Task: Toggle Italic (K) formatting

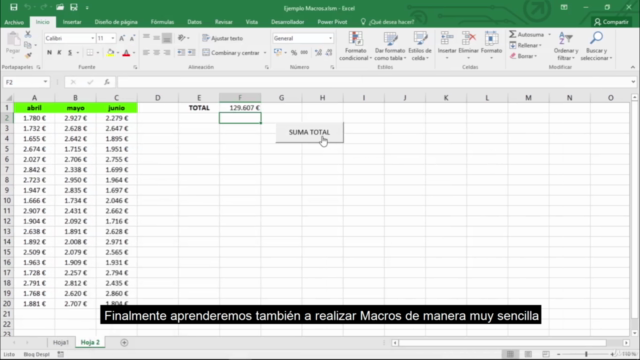Action: coord(60,53)
